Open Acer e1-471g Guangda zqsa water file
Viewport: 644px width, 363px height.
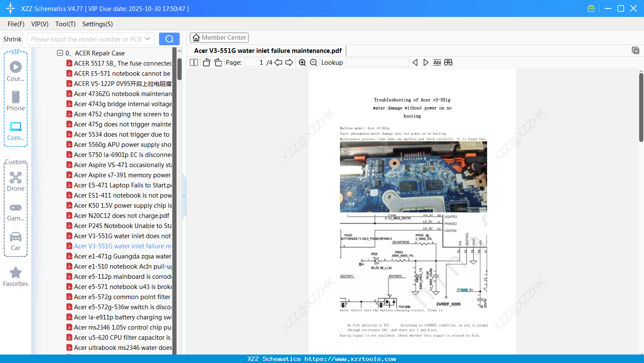pyautogui.click(x=119, y=256)
